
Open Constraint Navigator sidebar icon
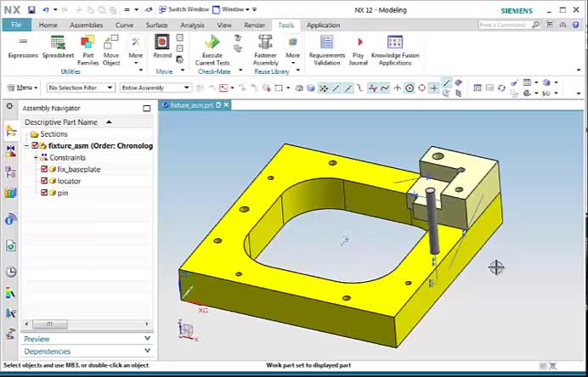11,151
